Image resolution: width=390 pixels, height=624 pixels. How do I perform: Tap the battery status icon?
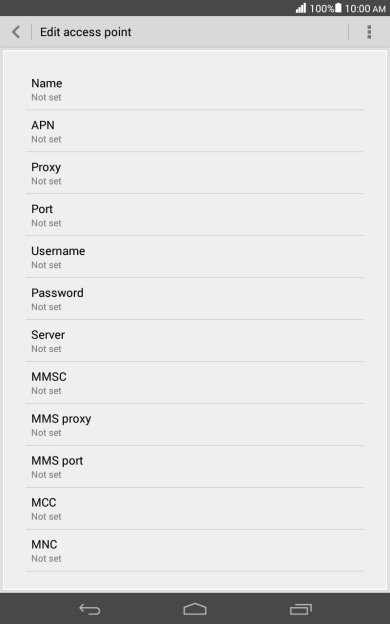click(338, 8)
